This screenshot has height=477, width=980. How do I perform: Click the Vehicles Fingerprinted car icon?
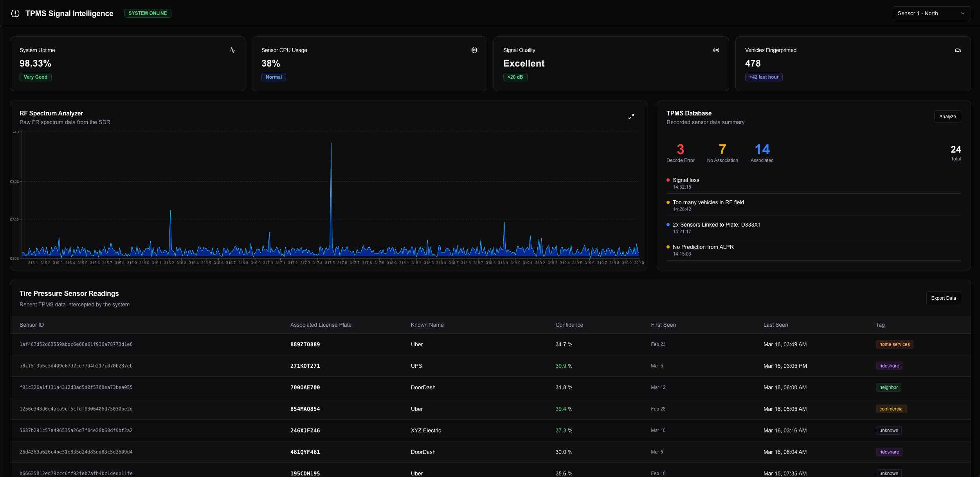click(x=958, y=50)
